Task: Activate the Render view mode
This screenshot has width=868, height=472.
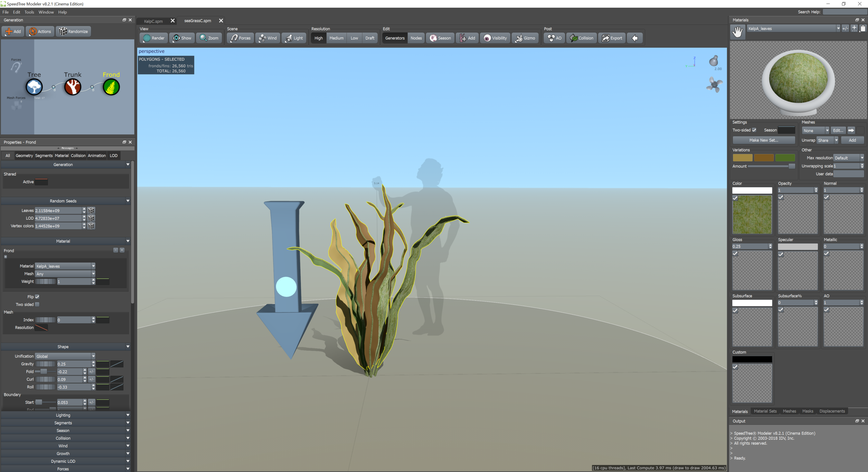Action: click(154, 38)
